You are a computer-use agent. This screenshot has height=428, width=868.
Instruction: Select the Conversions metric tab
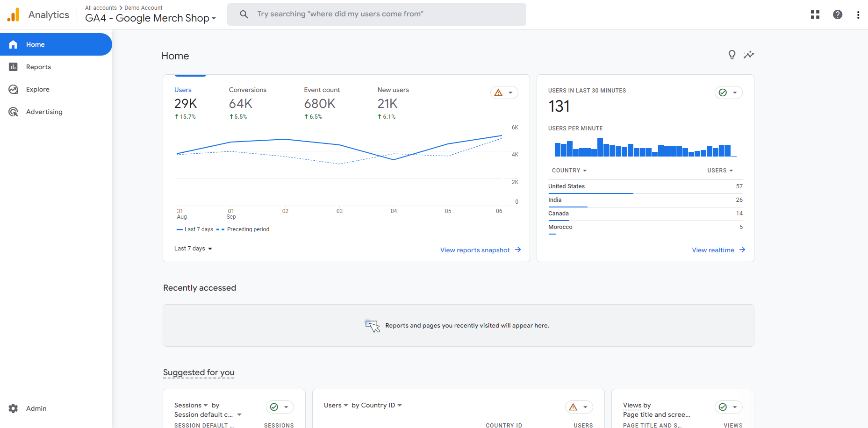(x=247, y=102)
